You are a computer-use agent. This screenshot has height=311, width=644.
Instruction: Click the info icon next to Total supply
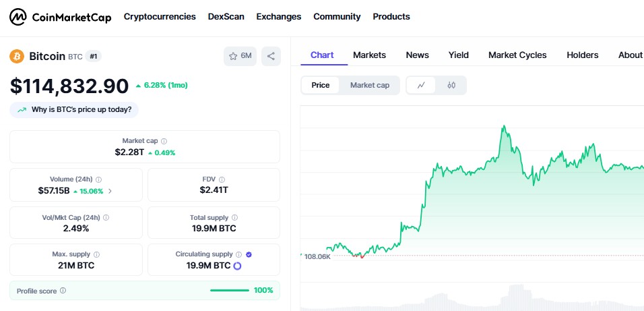click(x=234, y=218)
